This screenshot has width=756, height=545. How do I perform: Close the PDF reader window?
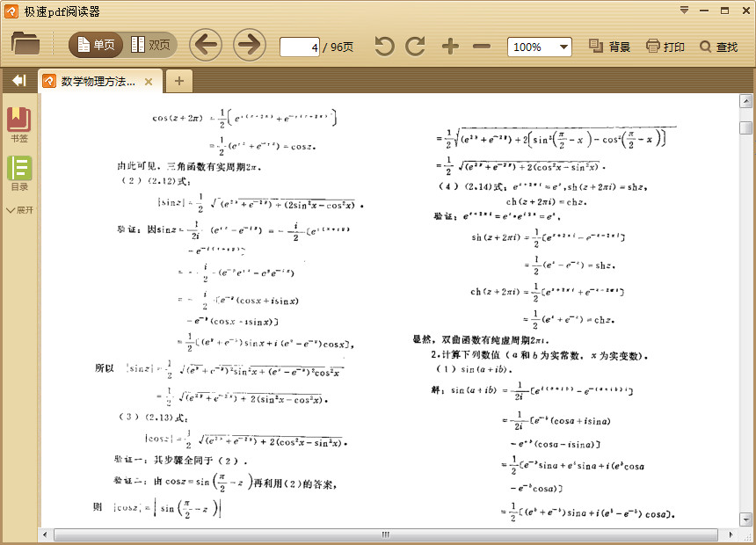(x=745, y=11)
